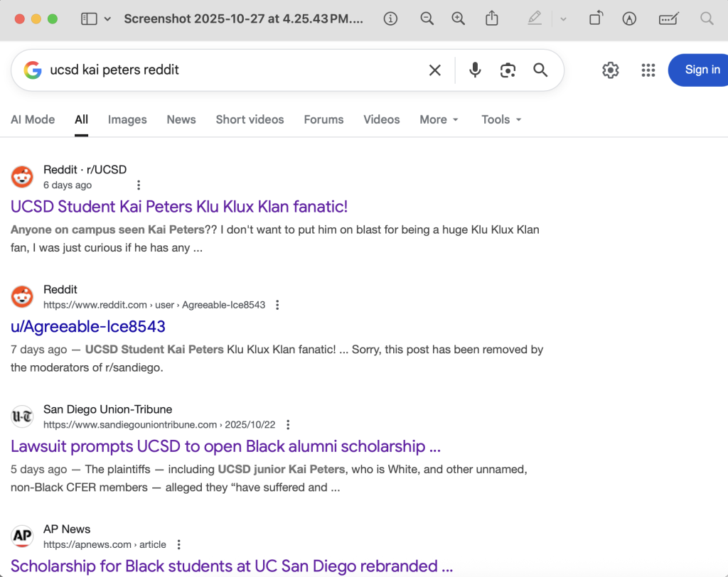Open the Google apps grid icon
Image resolution: width=728 pixels, height=577 pixels.
coord(648,70)
